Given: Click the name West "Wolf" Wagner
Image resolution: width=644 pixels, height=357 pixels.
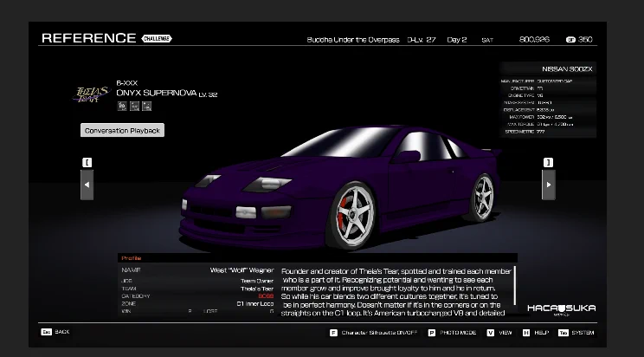Looking at the screenshot, I should (x=241, y=270).
